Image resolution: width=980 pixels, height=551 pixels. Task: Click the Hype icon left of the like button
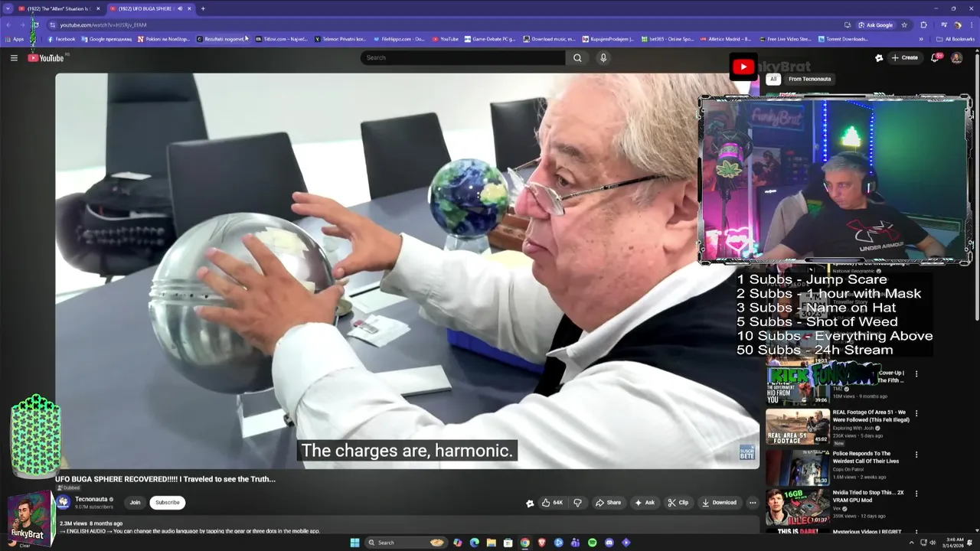pos(529,503)
